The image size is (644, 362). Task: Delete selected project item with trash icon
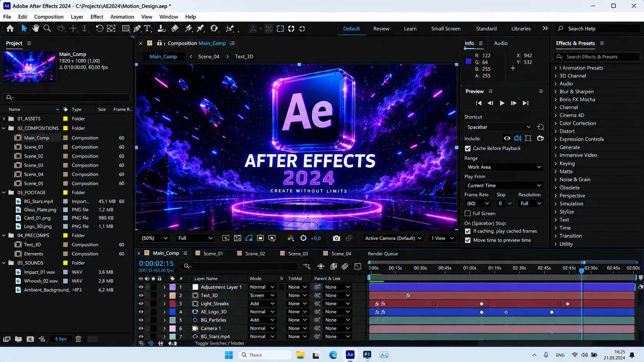pyautogui.click(x=78, y=339)
